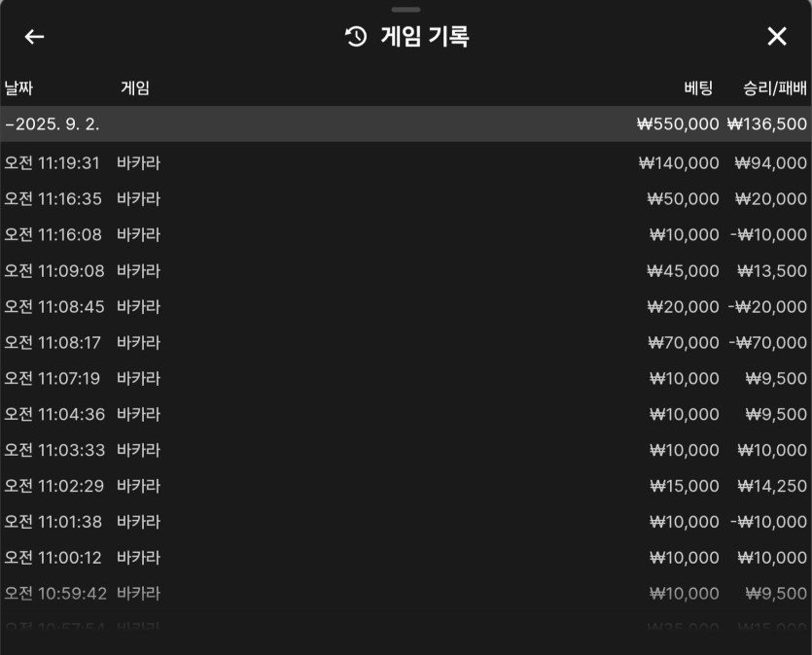The image size is (812, 655).
Task: Close the 게임 기록 panel with X
Action: (777, 37)
